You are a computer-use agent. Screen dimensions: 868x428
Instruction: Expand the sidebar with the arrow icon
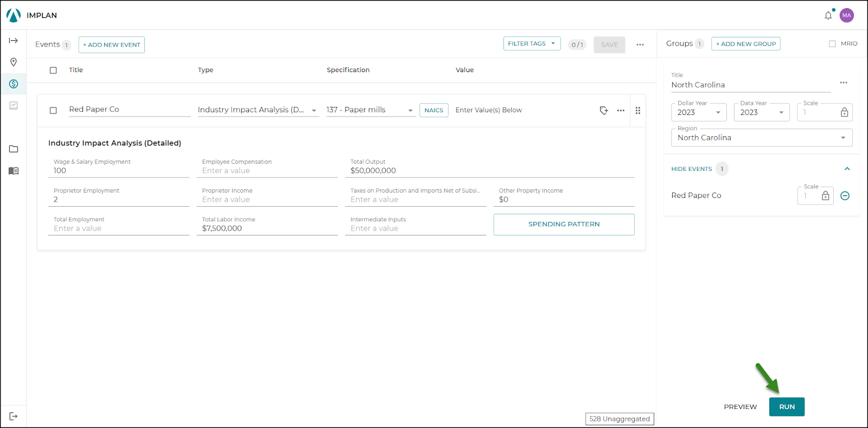click(x=14, y=41)
